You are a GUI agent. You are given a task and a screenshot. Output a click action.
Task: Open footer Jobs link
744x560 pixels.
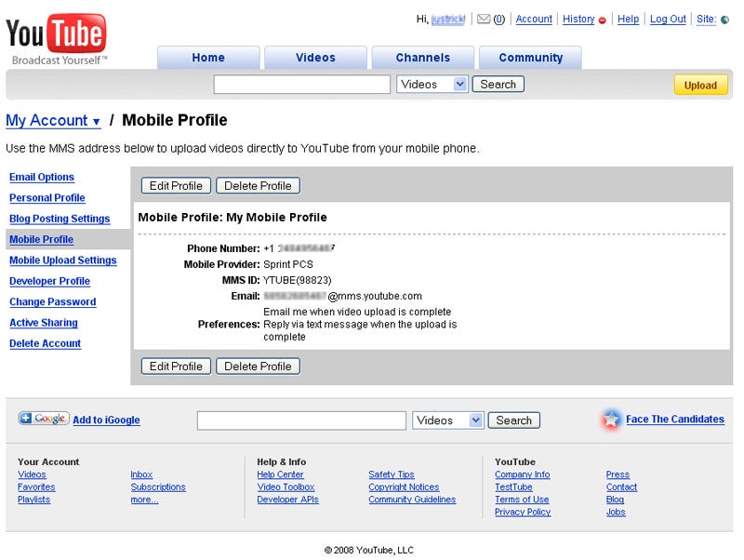pos(616,513)
